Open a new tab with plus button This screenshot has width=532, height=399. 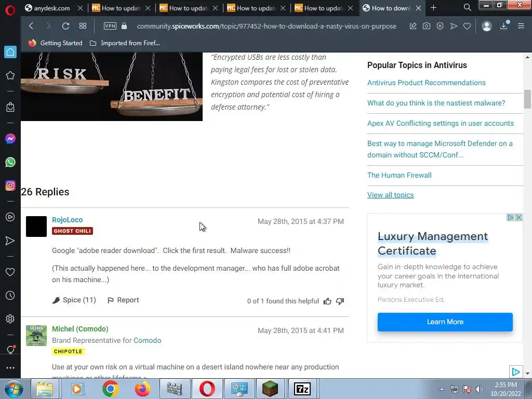[433, 7]
